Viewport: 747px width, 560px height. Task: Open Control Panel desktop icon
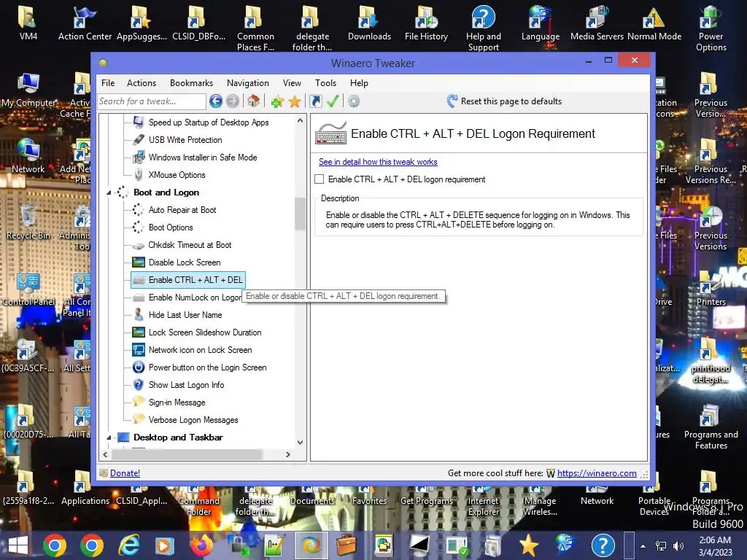[28, 289]
